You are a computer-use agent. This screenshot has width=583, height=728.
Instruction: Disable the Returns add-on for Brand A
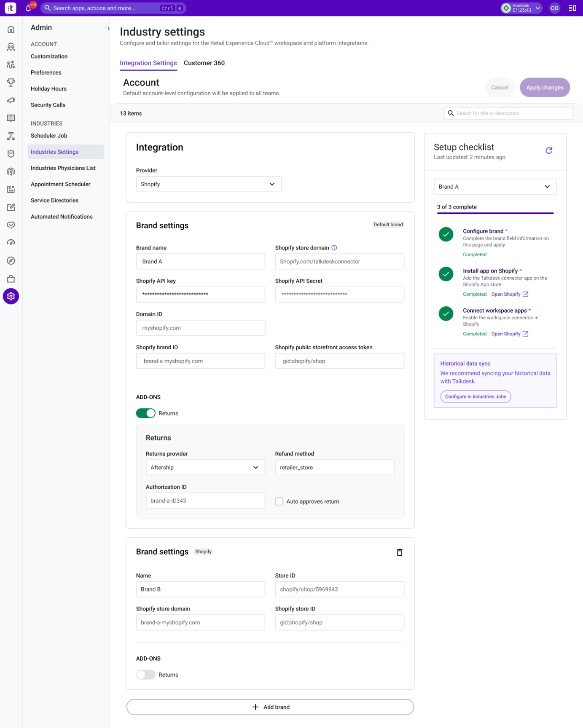click(146, 413)
